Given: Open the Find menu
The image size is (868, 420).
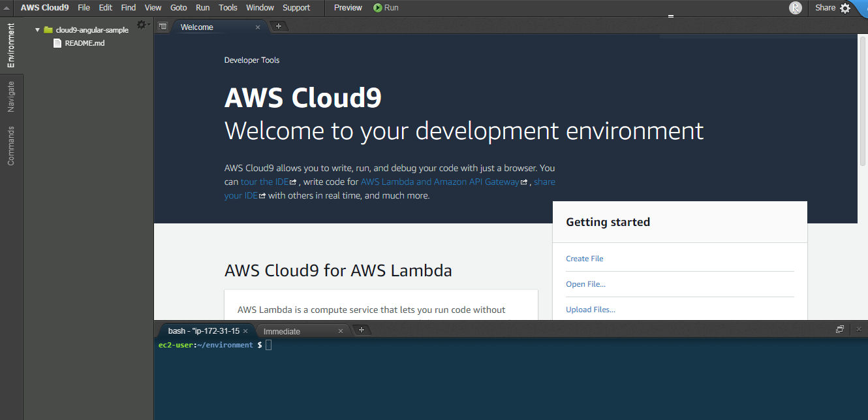Looking at the screenshot, I should 129,8.
